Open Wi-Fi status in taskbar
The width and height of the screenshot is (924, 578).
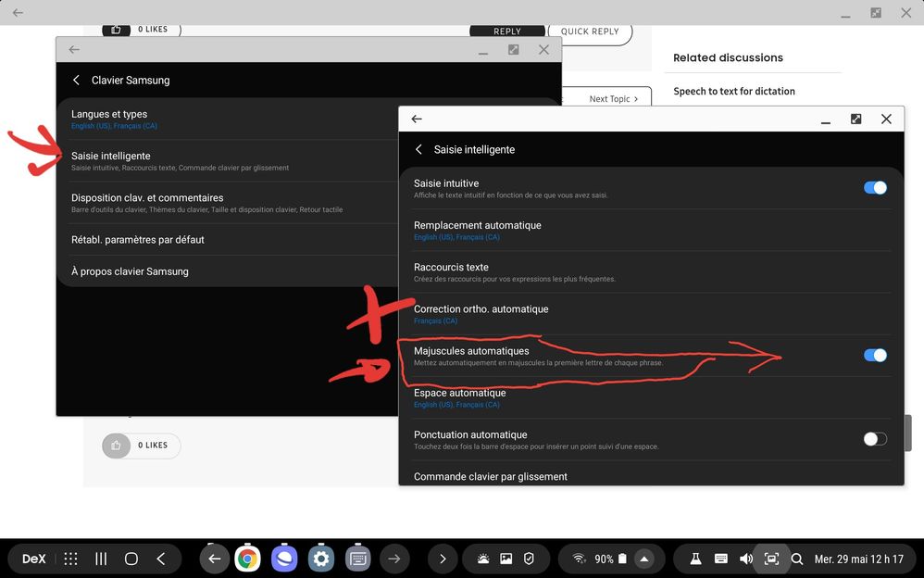[x=580, y=559]
